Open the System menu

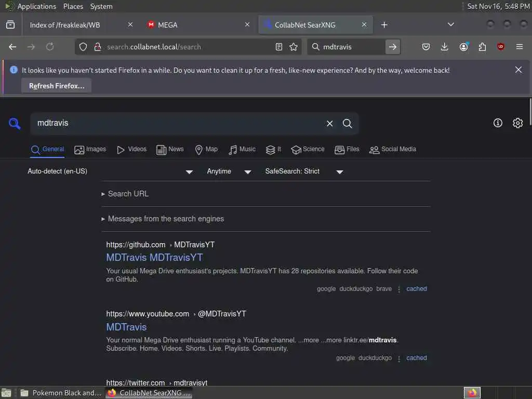(x=101, y=6)
